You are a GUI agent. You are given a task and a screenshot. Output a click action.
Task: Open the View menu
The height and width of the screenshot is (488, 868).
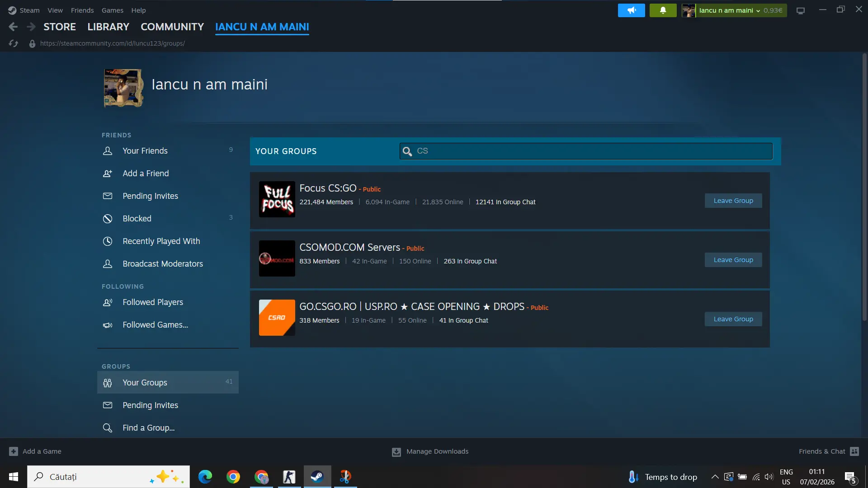(x=55, y=10)
